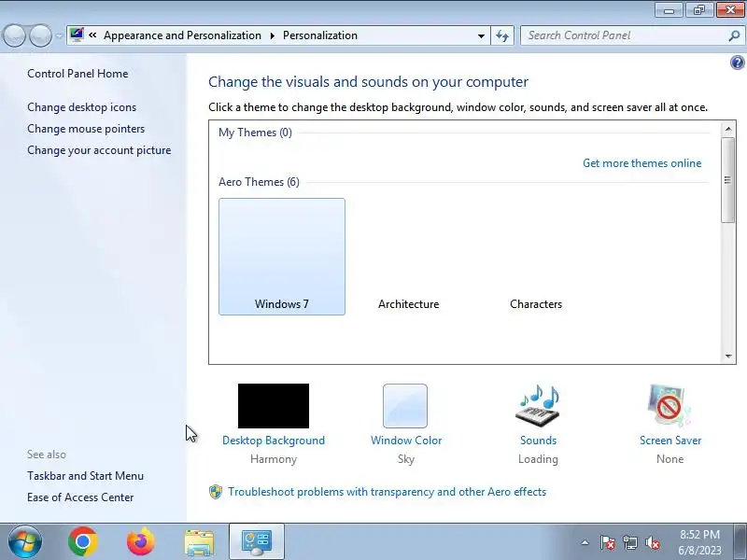Click the Screen Saver text link
The width and height of the screenshot is (747, 560).
670,441
